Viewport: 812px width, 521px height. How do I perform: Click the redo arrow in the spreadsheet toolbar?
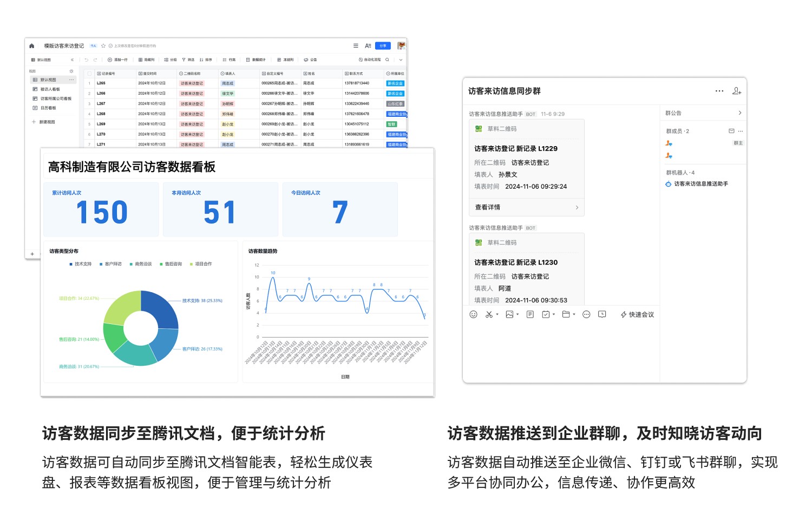coord(95,60)
